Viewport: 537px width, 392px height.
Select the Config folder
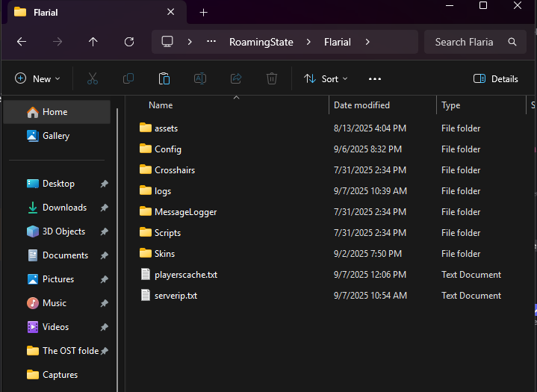[168, 149]
